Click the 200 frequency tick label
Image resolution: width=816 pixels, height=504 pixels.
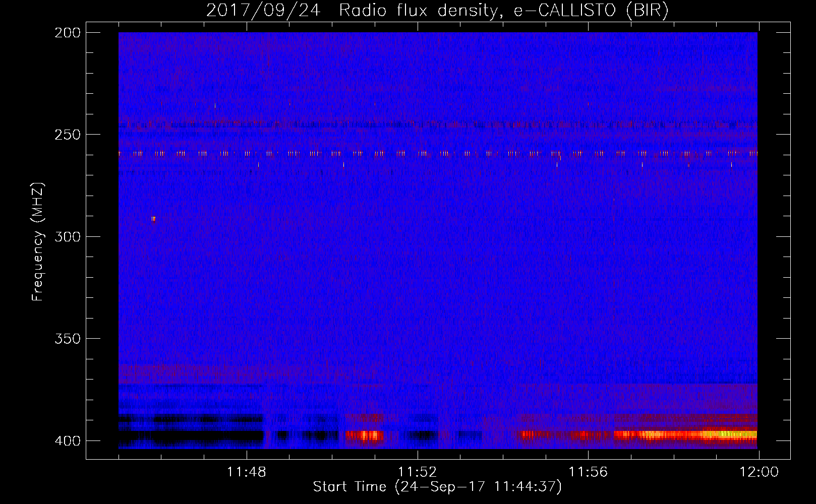coord(68,33)
